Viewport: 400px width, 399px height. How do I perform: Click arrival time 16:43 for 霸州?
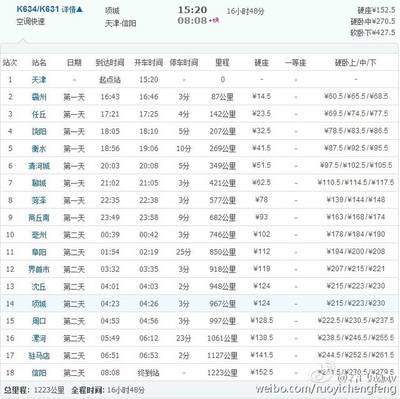click(110, 97)
